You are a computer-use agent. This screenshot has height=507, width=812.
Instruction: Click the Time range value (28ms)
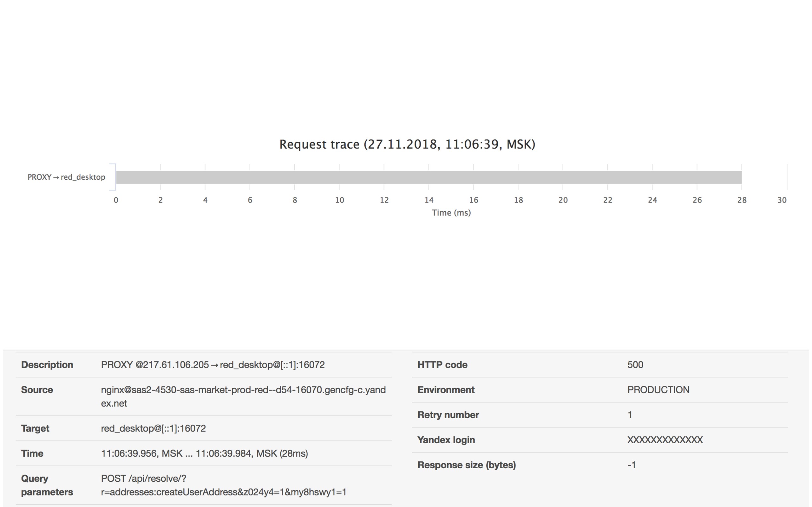point(204,454)
